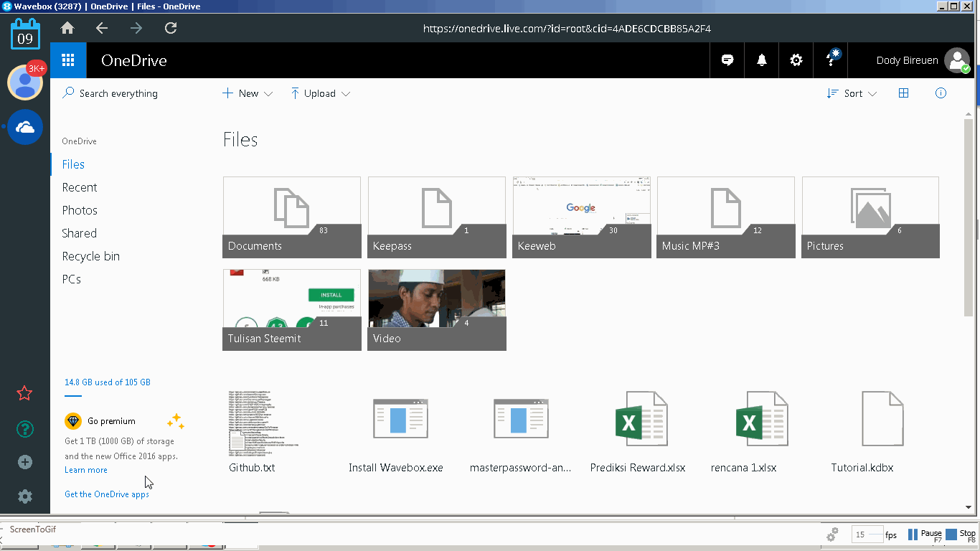The width and height of the screenshot is (980, 551).
Task: Expand the New dropdown menu
Action: 248,93
